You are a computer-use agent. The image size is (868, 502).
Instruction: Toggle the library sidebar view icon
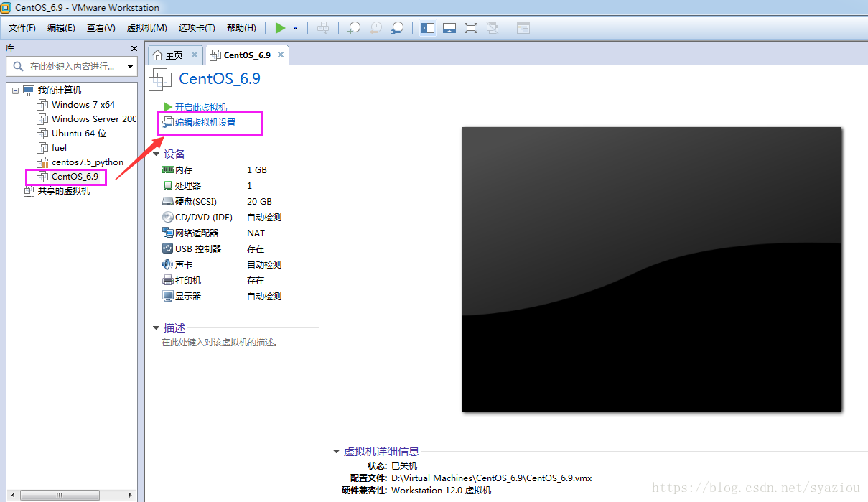click(x=428, y=28)
